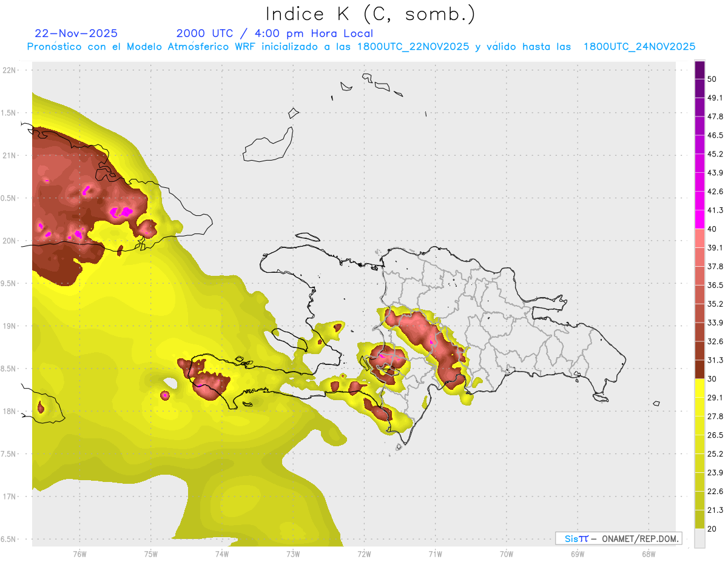Click the "36.5" color bar label
Screen dimensions: 728x562
point(715,285)
